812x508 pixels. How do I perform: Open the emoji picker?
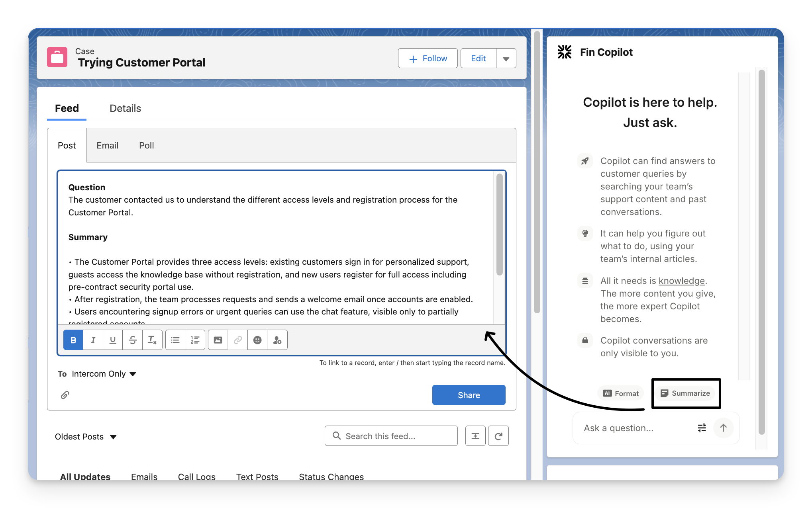click(x=257, y=340)
